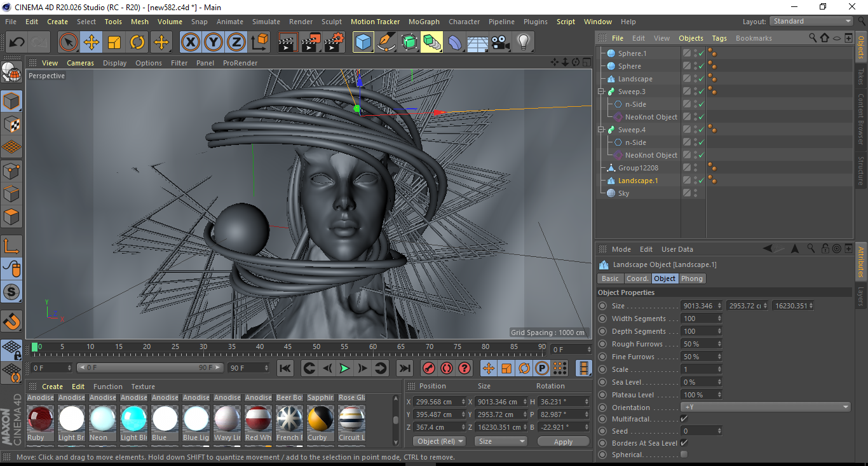Click the Rough Furrows value field
Image resolution: width=868 pixels, height=466 pixels.
pyautogui.click(x=698, y=344)
